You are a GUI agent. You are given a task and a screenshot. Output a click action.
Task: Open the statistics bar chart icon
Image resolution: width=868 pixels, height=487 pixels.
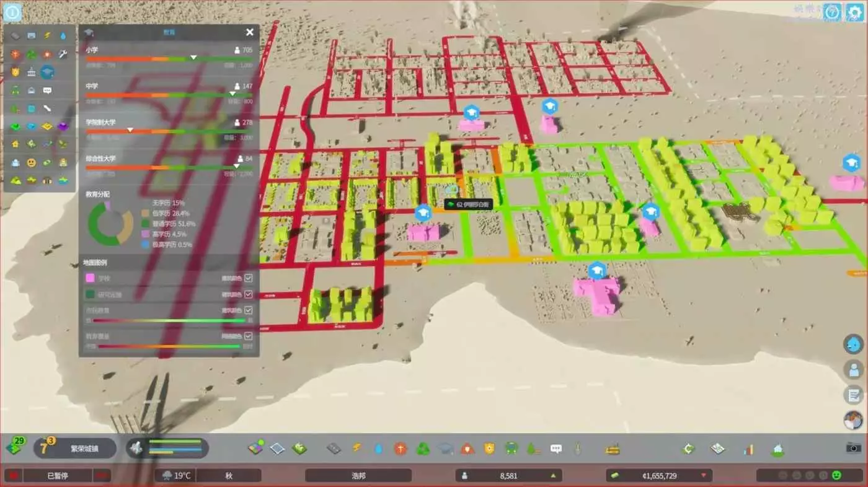click(748, 448)
